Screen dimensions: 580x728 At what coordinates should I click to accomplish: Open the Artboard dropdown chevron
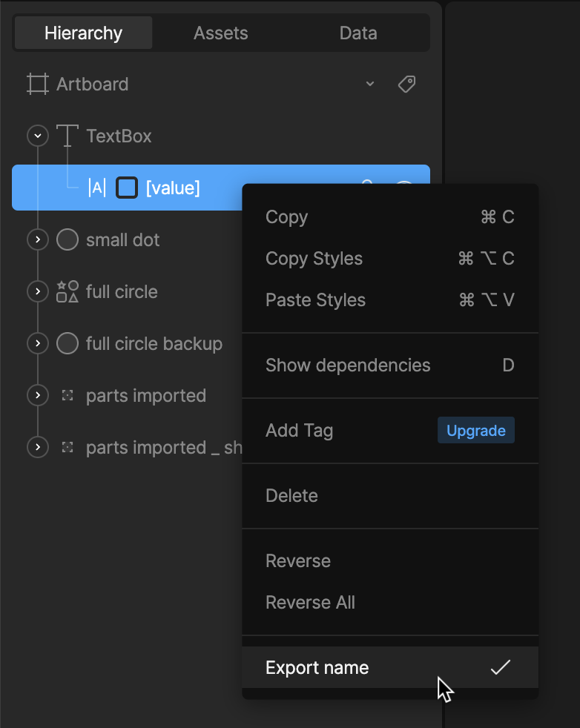(370, 85)
